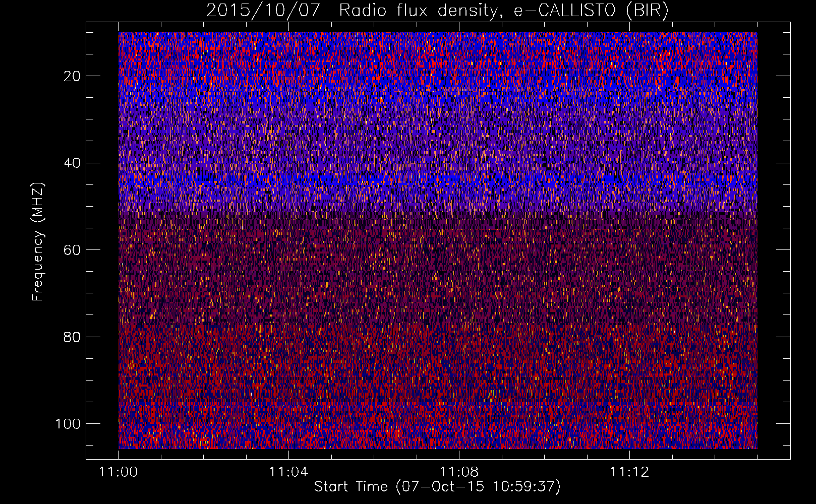This screenshot has width=816, height=504.
Task: Click the '11:04' time tick label
Action: 288,472
